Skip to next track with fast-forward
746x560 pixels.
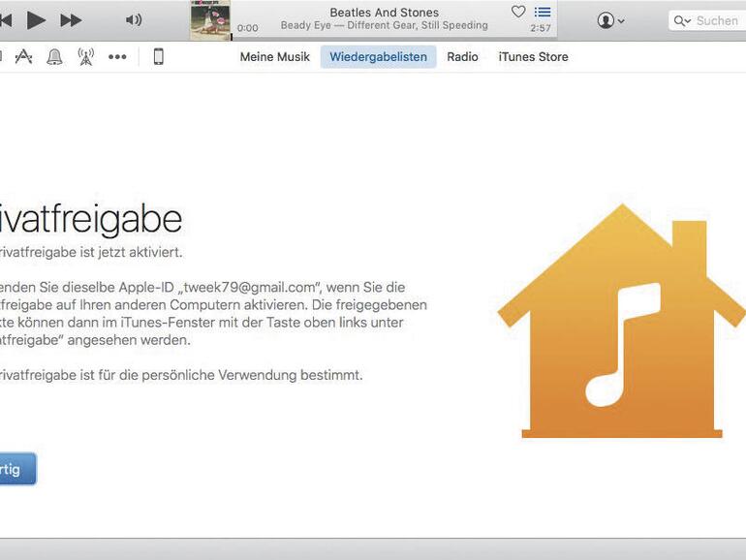tap(71, 20)
